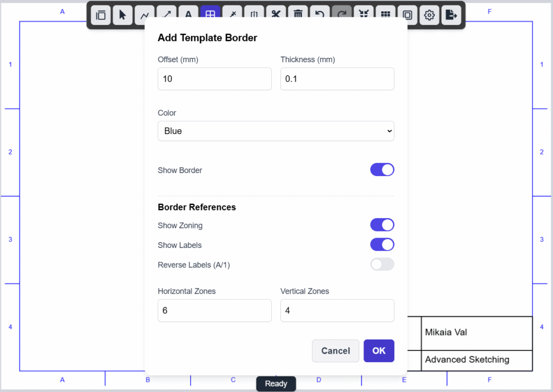Screen dimensions: 553x392
Task: Disable the Show Zoning toggle
Action: point(382,225)
